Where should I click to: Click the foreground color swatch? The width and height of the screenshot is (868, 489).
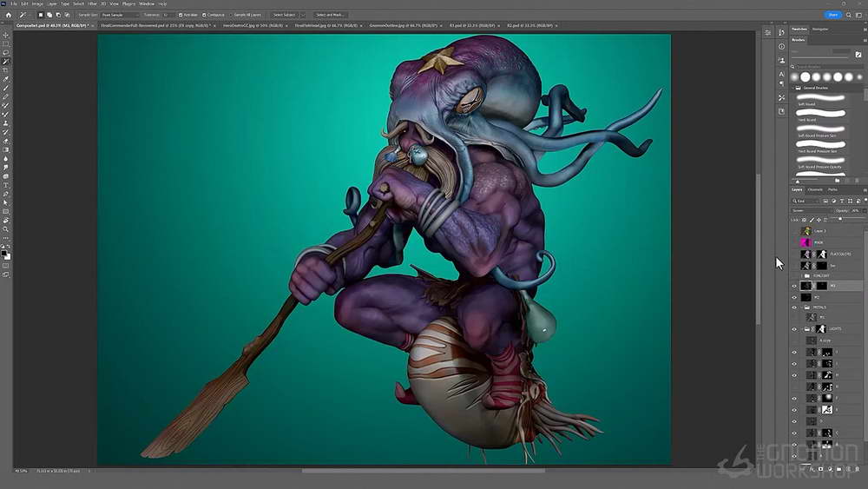(x=3, y=253)
